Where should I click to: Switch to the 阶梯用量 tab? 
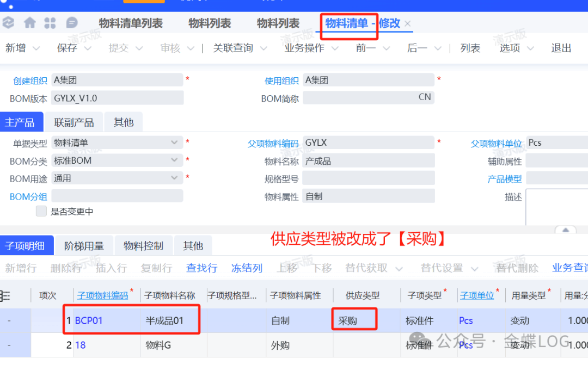click(84, 246)
